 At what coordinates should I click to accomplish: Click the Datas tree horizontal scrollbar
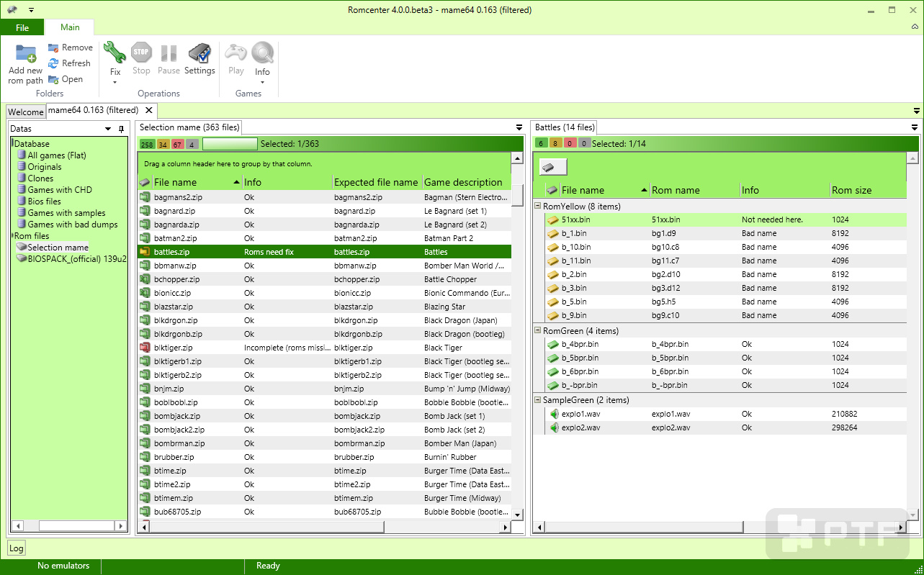coord(69,526)
